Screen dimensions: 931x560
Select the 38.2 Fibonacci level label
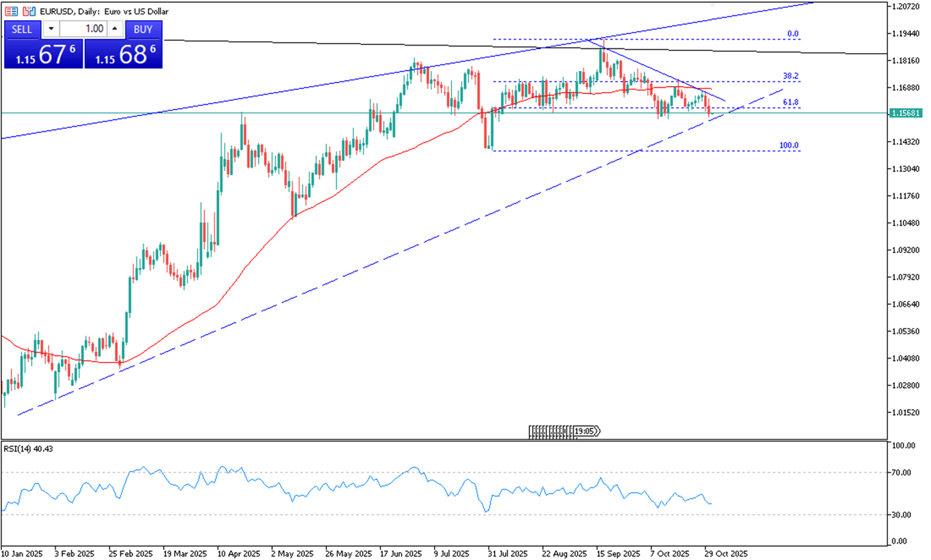pyautogui.click(x=790, y=77)
